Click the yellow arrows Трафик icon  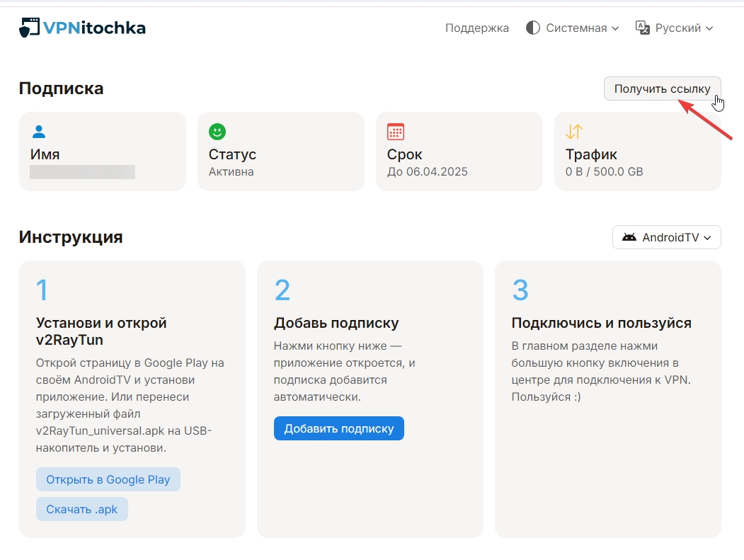pos(574,132)
